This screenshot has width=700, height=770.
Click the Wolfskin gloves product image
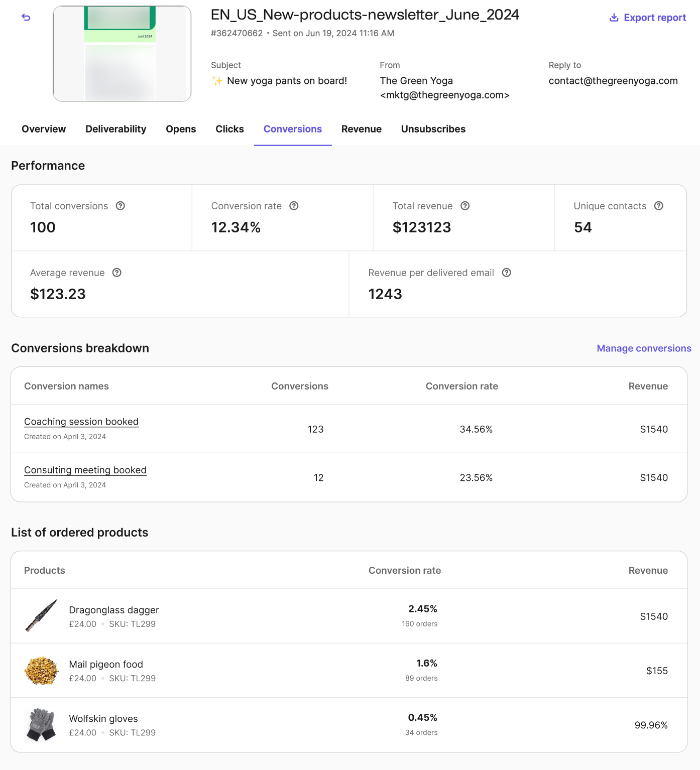(41, 724)
